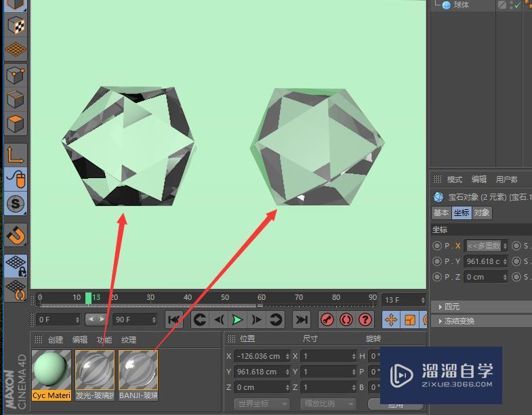Click the red Record Active Objects key icon

[x=327, y=320]
